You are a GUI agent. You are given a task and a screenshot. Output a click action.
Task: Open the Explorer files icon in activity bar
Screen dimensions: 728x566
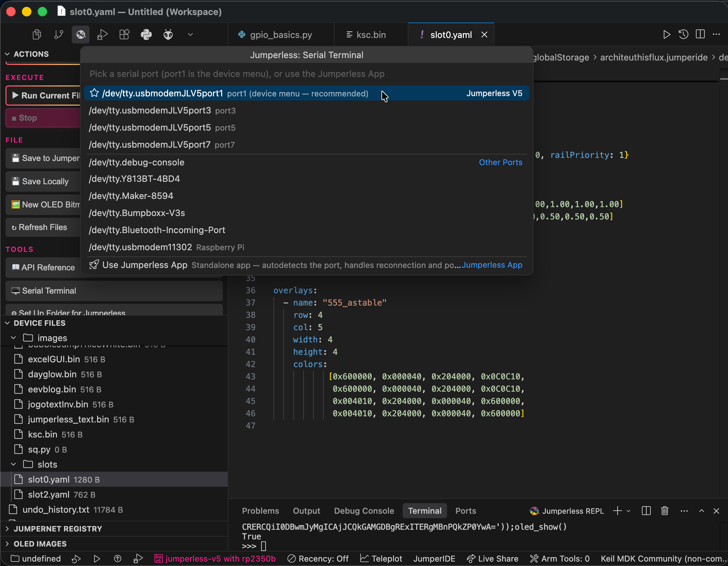click(x=37, y=35)
